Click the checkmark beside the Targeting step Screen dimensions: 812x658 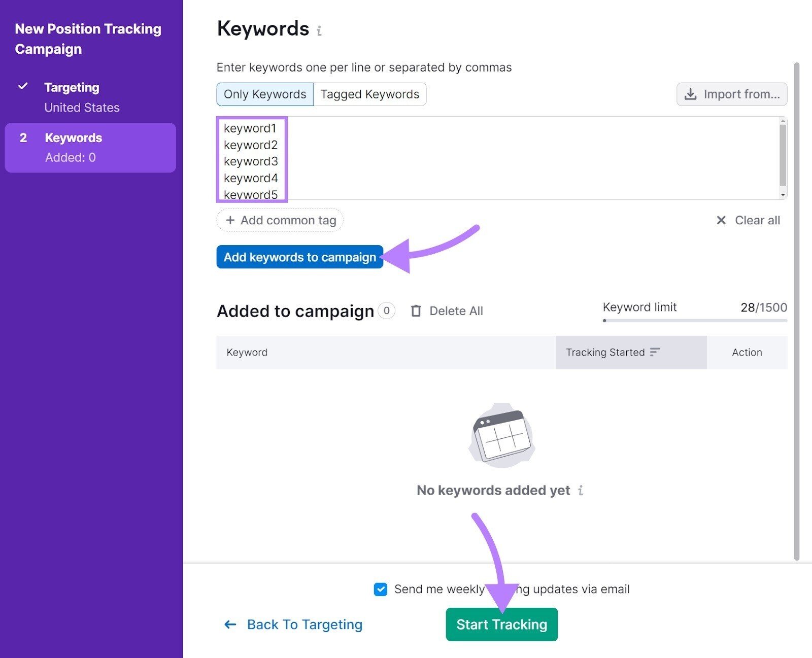[23, 86]
